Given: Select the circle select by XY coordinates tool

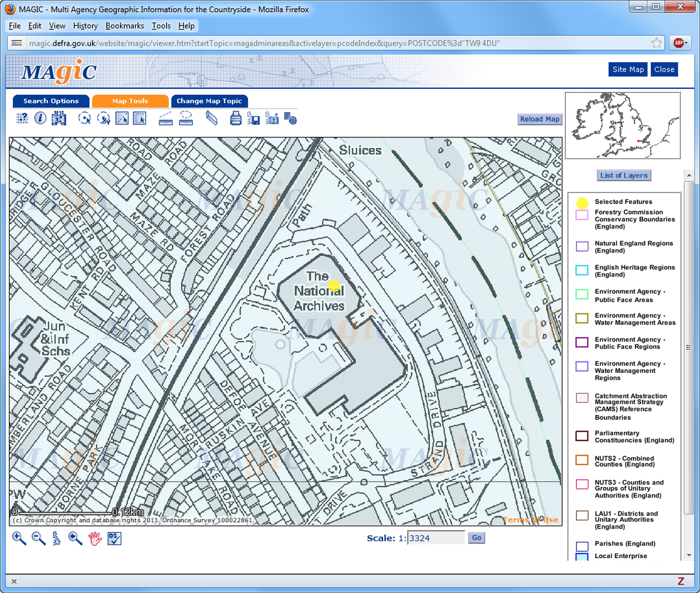Looking at the screenshot, I should [x=104, y=119].
